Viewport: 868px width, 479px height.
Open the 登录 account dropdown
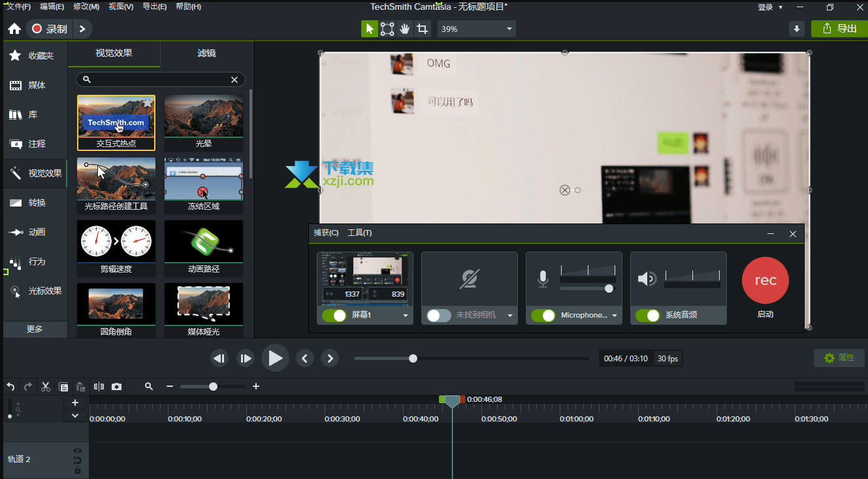[x=770, y=7]
